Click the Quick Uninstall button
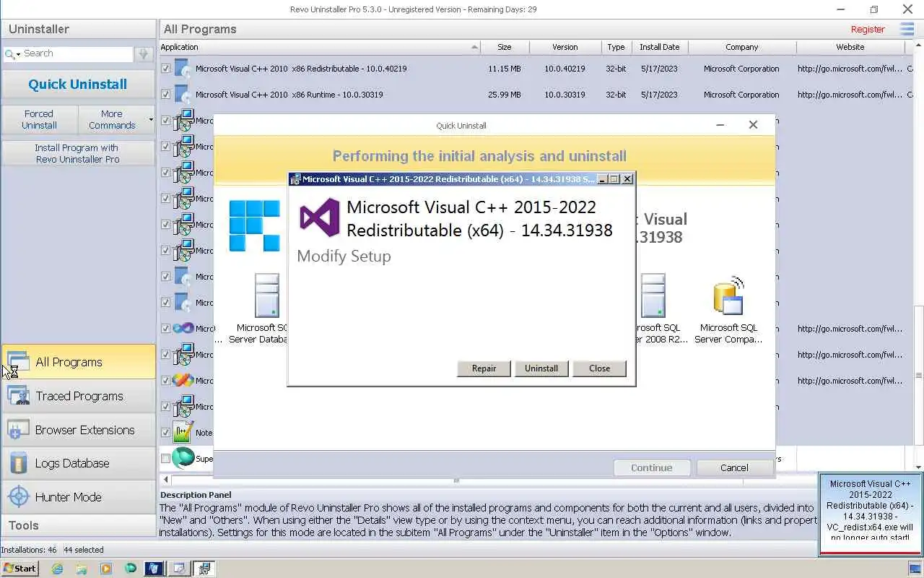This screenshot has height=578, width=924. click(78, 85)
